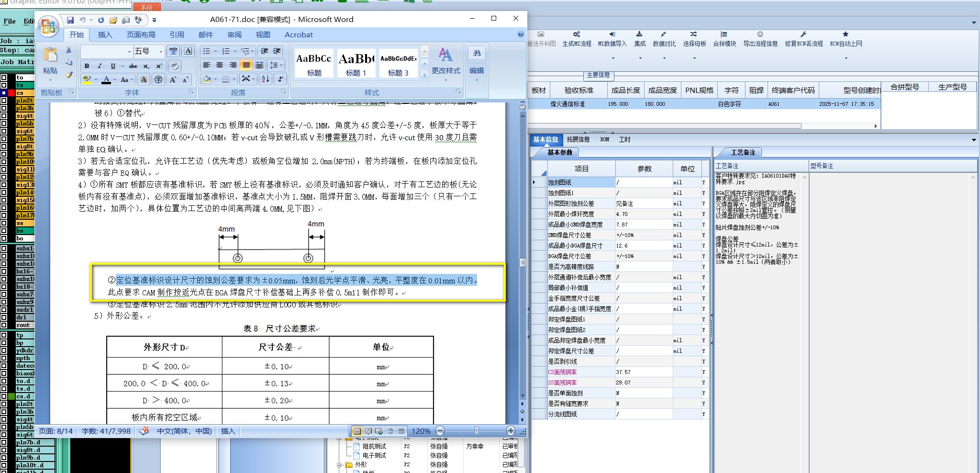Toggle the checkbox for layer pln2t
Viewport: 980px width, 473px height.
4,101
